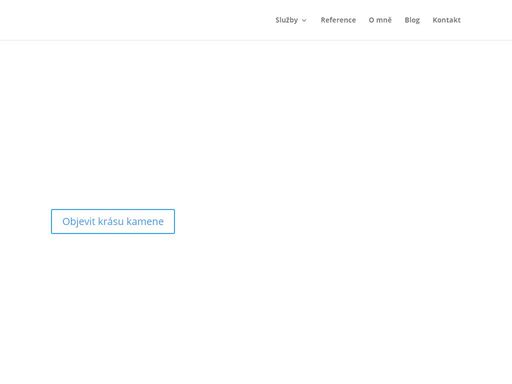This screenshot has height=384, width=512.
Task: Visit the Reference link after Služby
Action: pyautogui.click(x=338, y=20)
